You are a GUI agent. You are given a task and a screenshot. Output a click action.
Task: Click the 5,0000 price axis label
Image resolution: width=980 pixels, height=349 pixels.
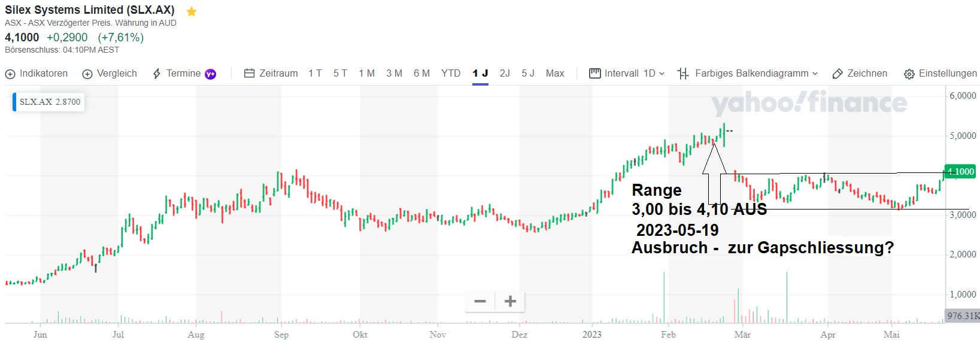tap(963, 136)
